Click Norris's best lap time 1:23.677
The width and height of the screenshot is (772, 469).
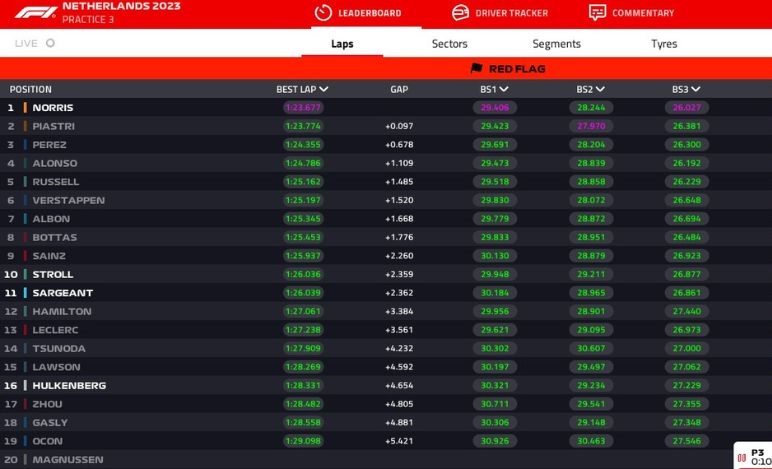[x=302, y=108]
